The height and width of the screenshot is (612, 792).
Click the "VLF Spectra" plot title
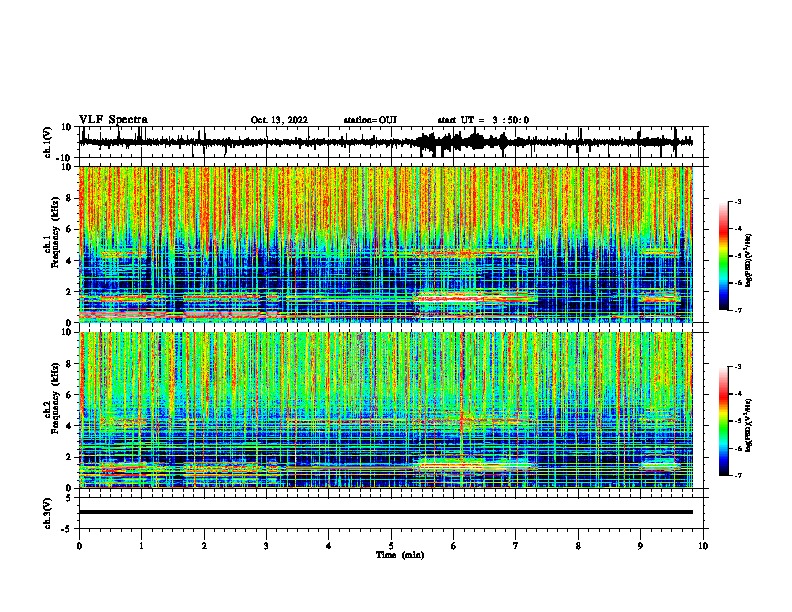113,120
